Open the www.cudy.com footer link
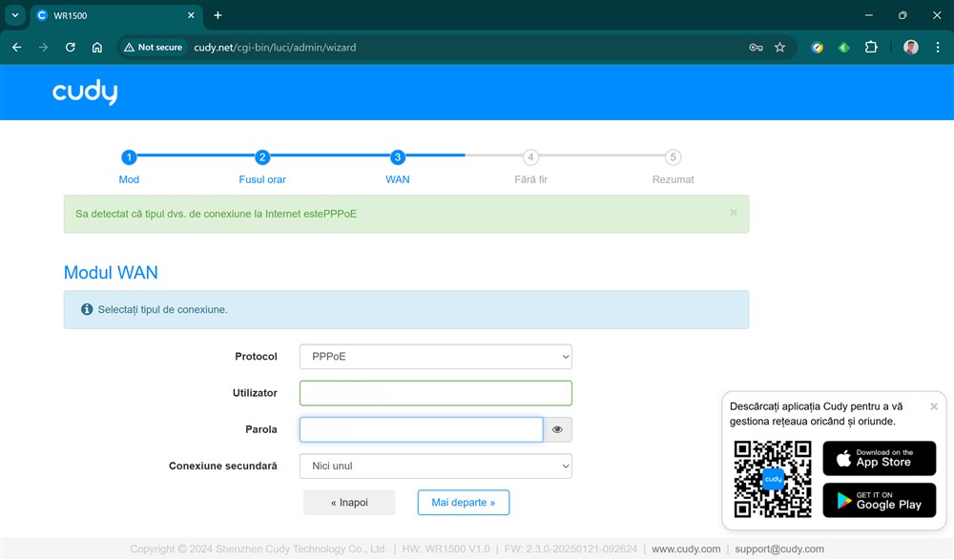 [x=686, y=550]
